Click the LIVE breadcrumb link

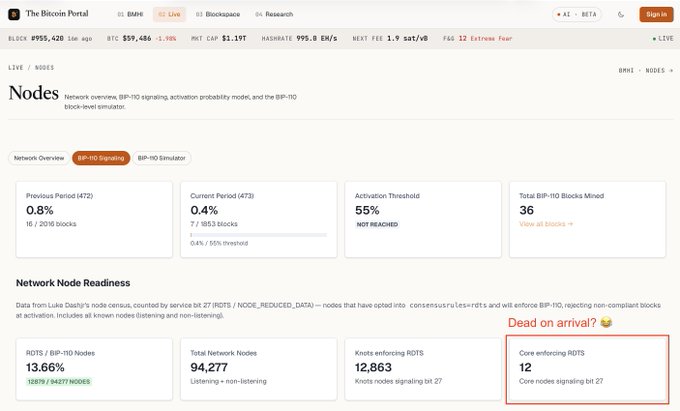click(16, 68)
